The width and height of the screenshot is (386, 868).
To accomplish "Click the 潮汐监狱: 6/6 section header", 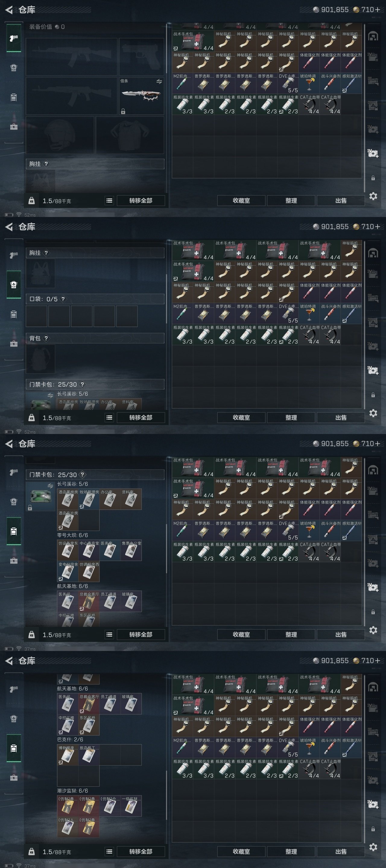I will click(72, 791).
